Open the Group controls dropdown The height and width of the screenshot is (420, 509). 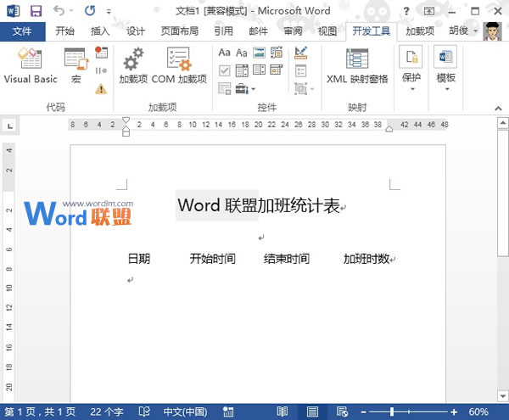305,88
